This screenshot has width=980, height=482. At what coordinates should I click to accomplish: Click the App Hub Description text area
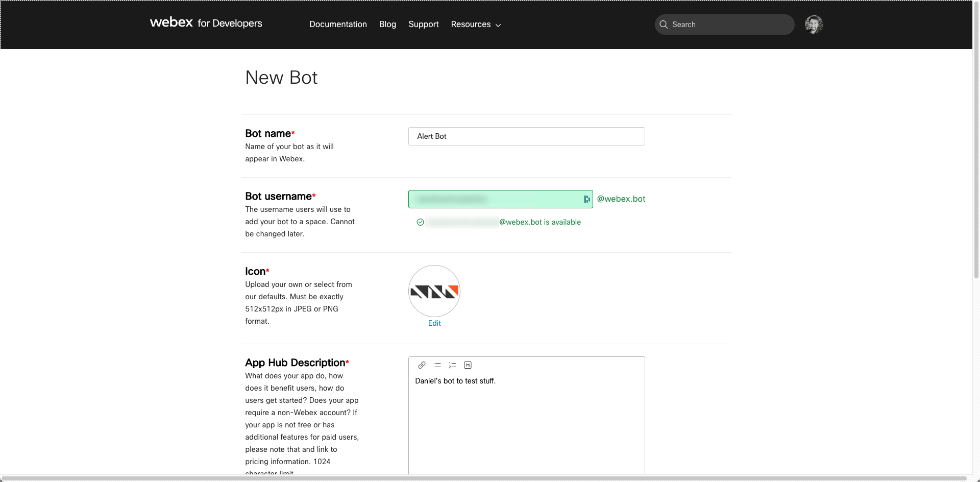point(526,424)
